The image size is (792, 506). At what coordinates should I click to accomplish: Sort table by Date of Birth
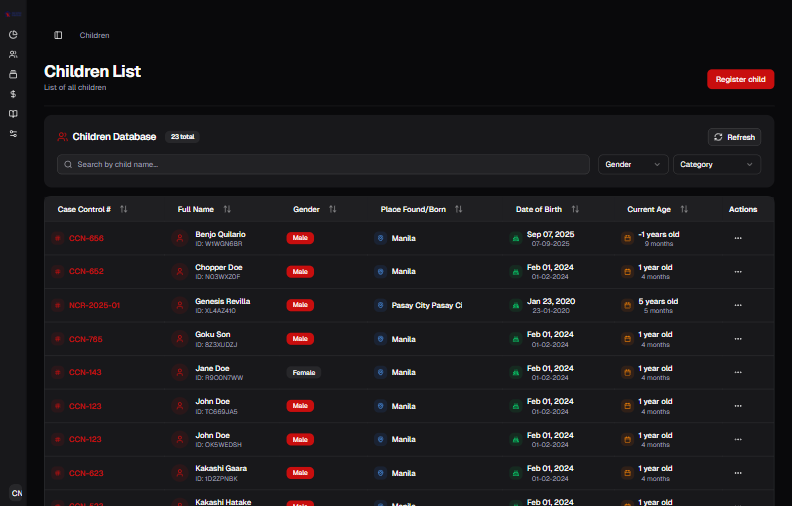pyautogui.click(x=575, y=210)
